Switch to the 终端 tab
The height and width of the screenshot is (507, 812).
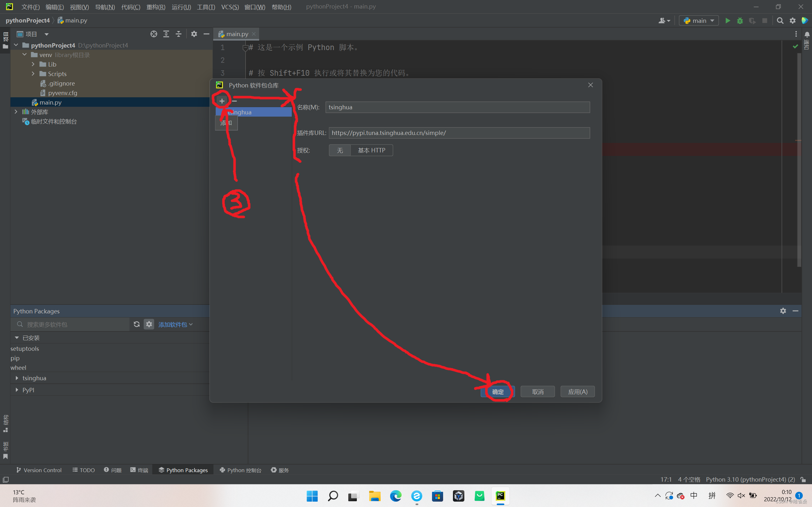(x=139, y=470)
